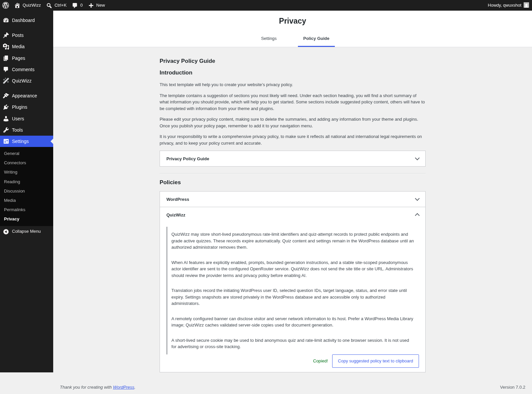Open the Privacy Policy Guide accordion header
532x394 pixels.
pos(293,159)
